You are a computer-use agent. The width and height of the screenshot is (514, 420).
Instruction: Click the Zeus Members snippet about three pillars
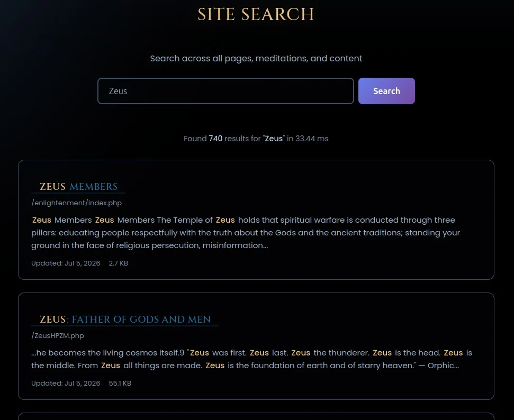click(246, 233)
